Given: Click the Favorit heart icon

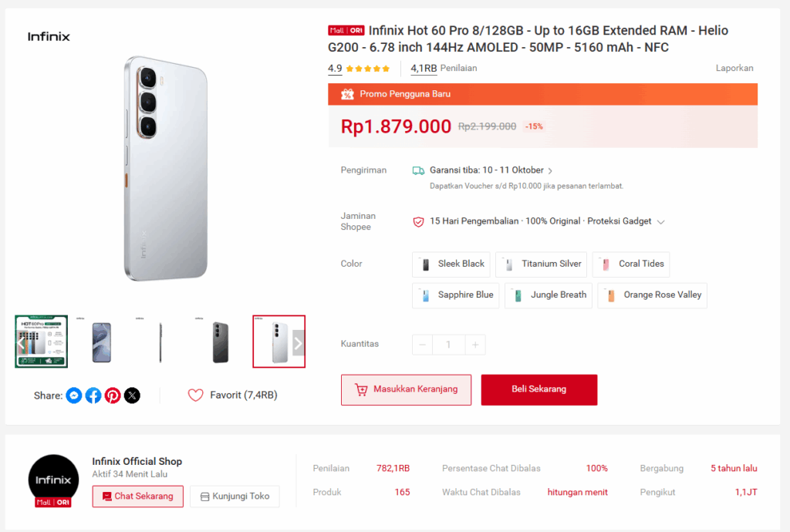Looking at the screenshot, I should pyautogui.click(x=195, y=396).
